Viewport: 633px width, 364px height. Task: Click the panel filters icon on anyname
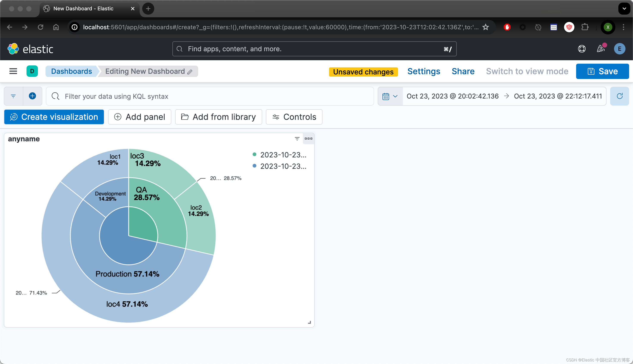297,139
